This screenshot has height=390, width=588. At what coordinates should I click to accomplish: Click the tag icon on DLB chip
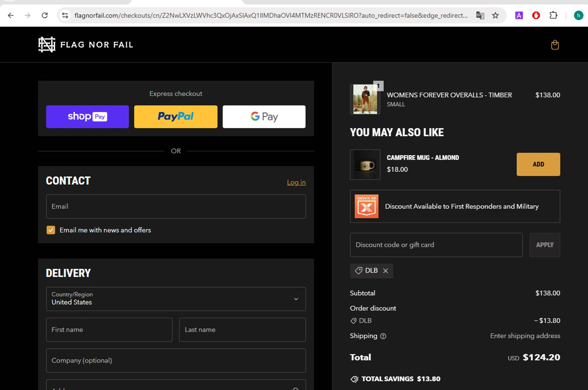click(x=359, y=271)
